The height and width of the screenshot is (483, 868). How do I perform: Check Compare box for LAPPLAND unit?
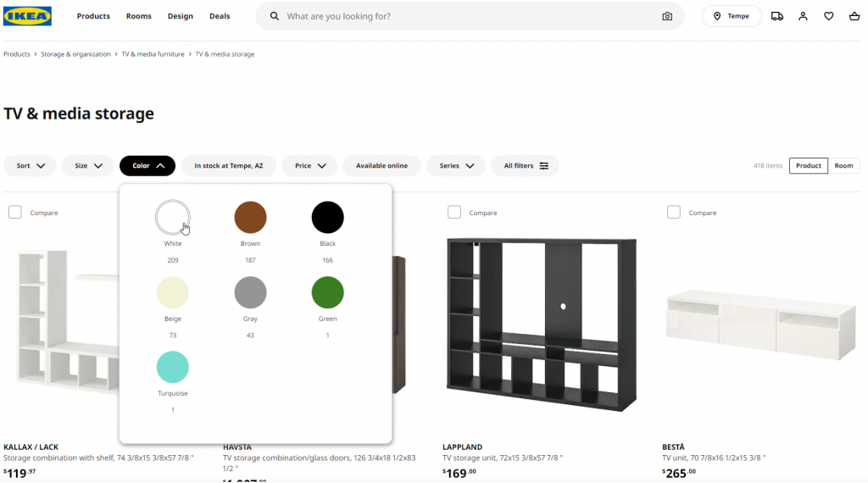click(x=454, y=212)
